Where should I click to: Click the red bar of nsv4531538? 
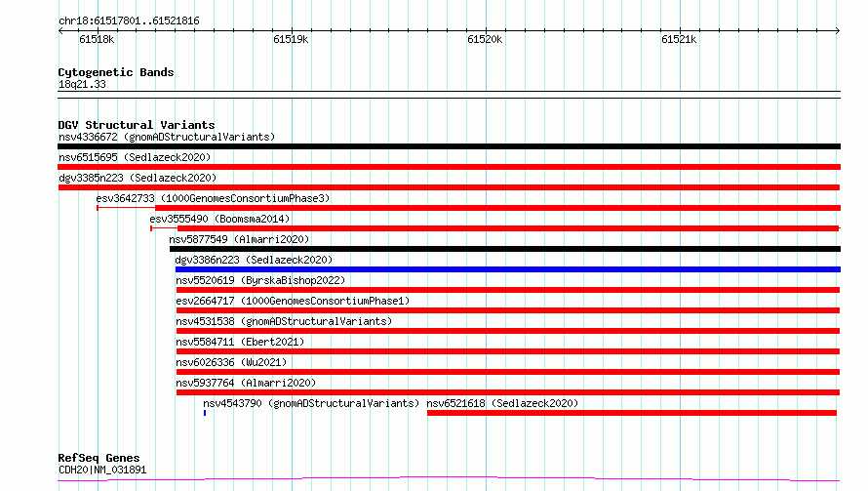tap(507, 331)
